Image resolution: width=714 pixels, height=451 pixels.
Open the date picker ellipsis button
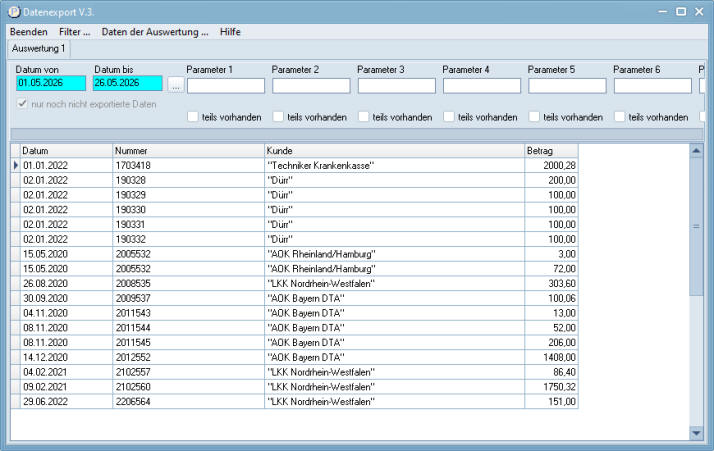tap(176, 85)
